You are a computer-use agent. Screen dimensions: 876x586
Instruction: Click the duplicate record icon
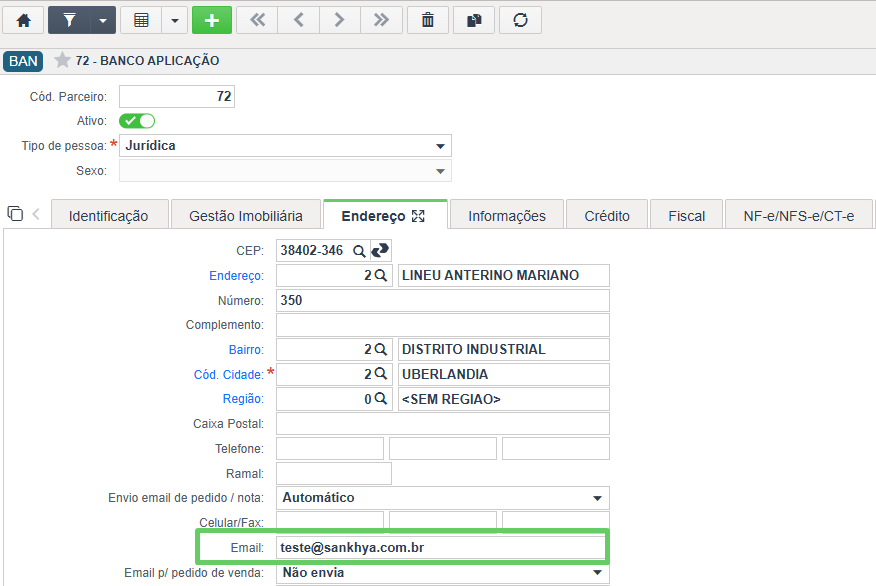click(x=474, y=20)
